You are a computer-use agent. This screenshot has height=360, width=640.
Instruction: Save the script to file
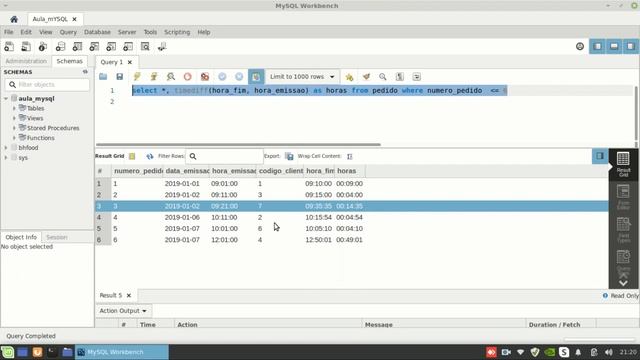pos(120,77)
